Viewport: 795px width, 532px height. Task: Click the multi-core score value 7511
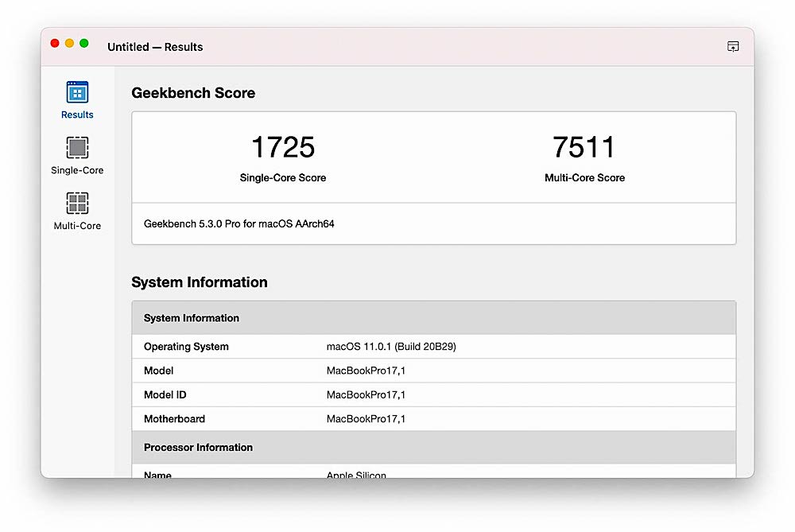(584, 147)
